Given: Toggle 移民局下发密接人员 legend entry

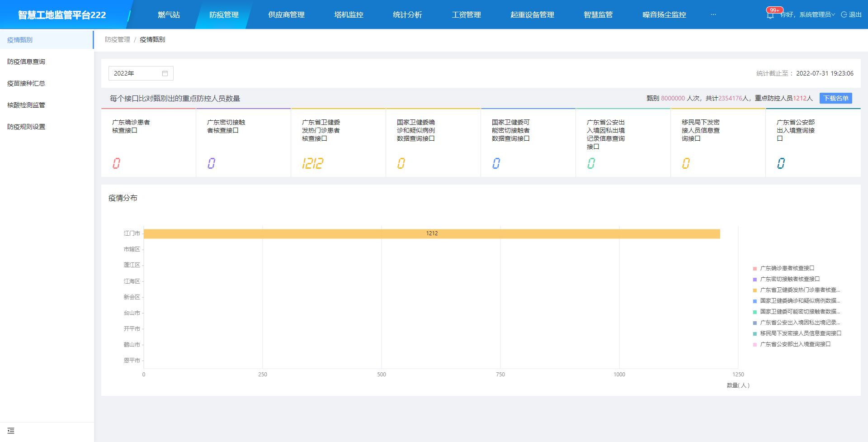Looking at the screenshot, I should (797, 333).
